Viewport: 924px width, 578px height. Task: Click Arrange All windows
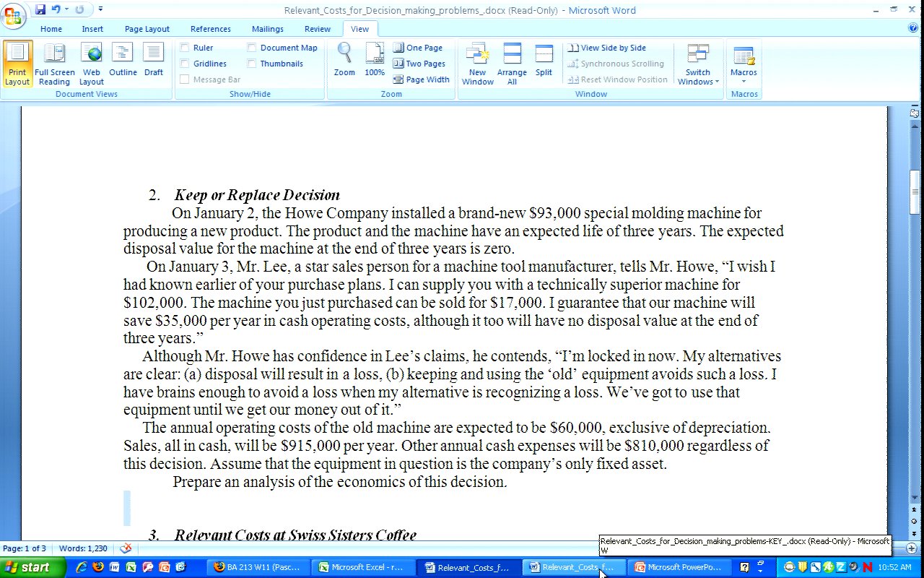(512, 64)
